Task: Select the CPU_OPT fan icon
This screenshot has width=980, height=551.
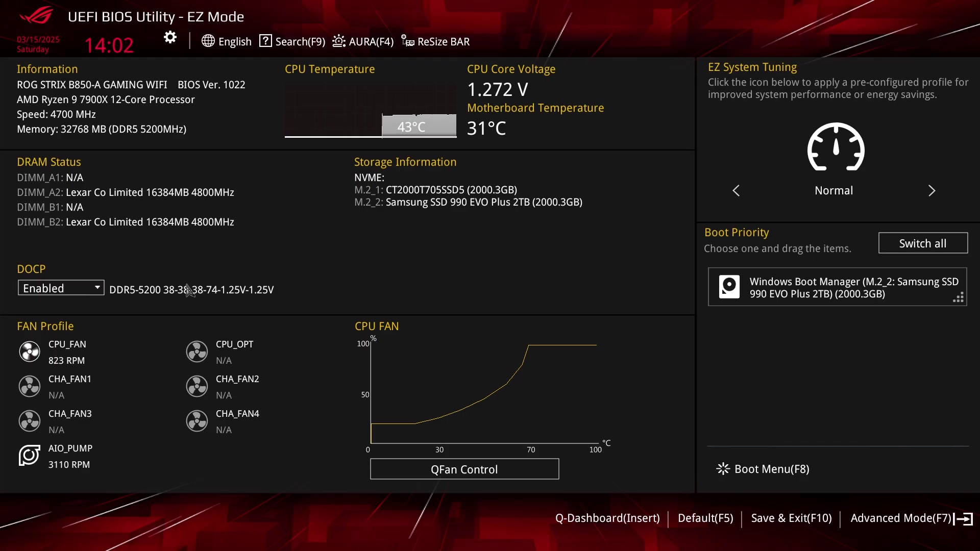Action: point(197,352)
